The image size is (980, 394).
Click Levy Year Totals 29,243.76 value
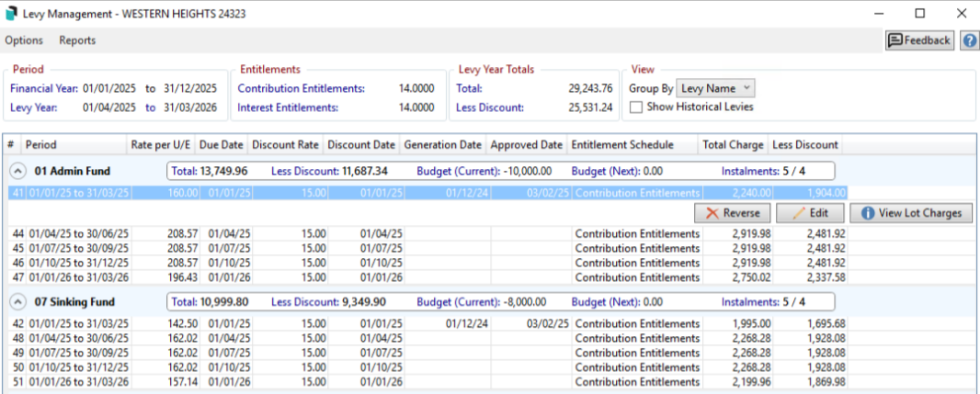(x=591, y=89)
